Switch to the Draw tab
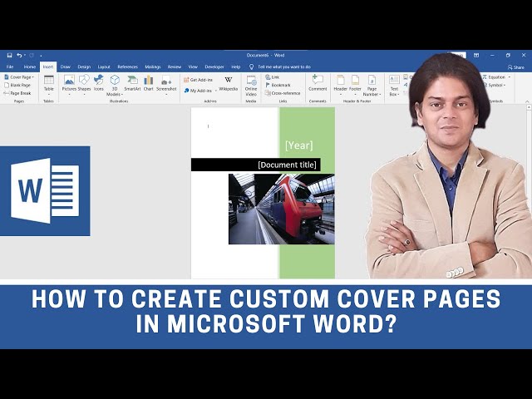 click(x=66, y=66)
